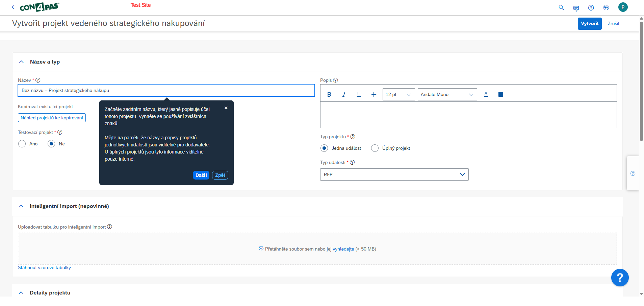Open the side panel help tab
Image resolution: width=644 pixels, height=306 pixels.
click(633, 173)
